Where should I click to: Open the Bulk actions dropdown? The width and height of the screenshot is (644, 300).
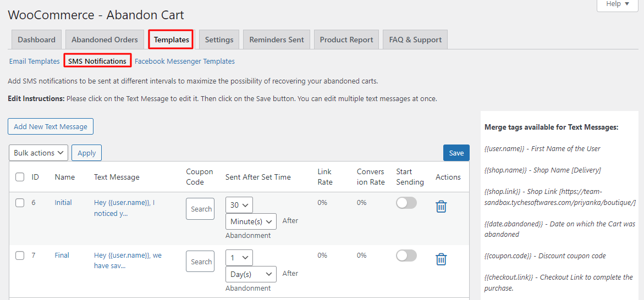(38, 153)
